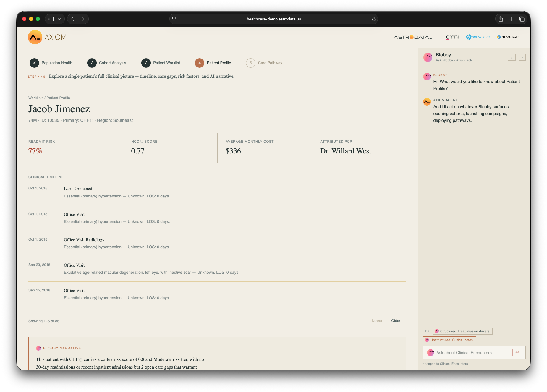Open a new tab with the plus icon
547x392 pixels.
[x=511, y=19]
